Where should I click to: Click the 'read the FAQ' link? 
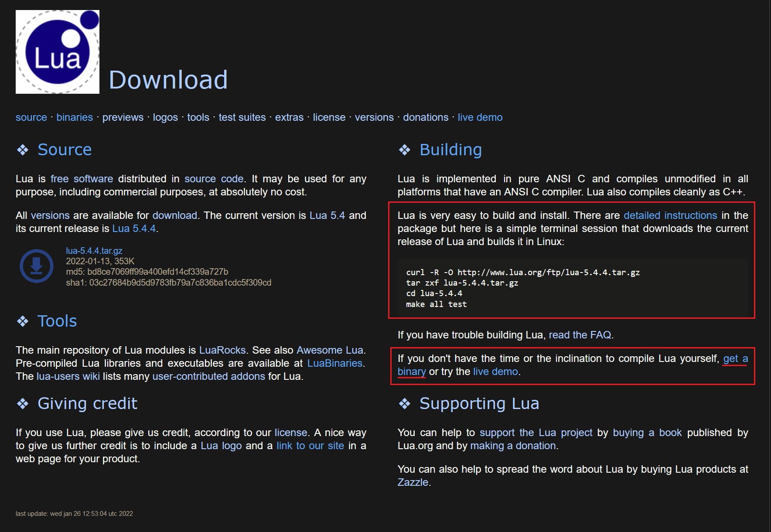point(580,335)
